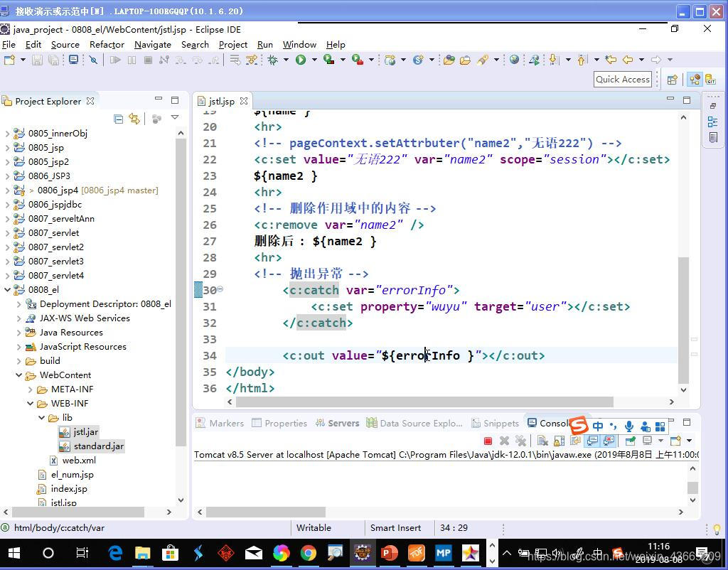
Task: Click the Next Annotation down-arrow icon
Action: coord(553,60)
